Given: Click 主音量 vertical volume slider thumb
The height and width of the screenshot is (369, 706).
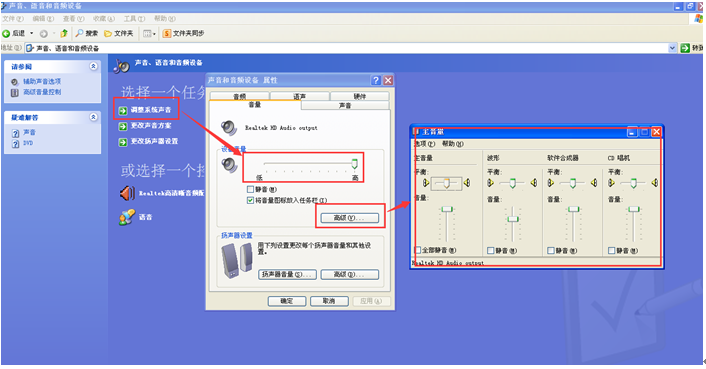Looking at the screenshot, I should 447,209.
